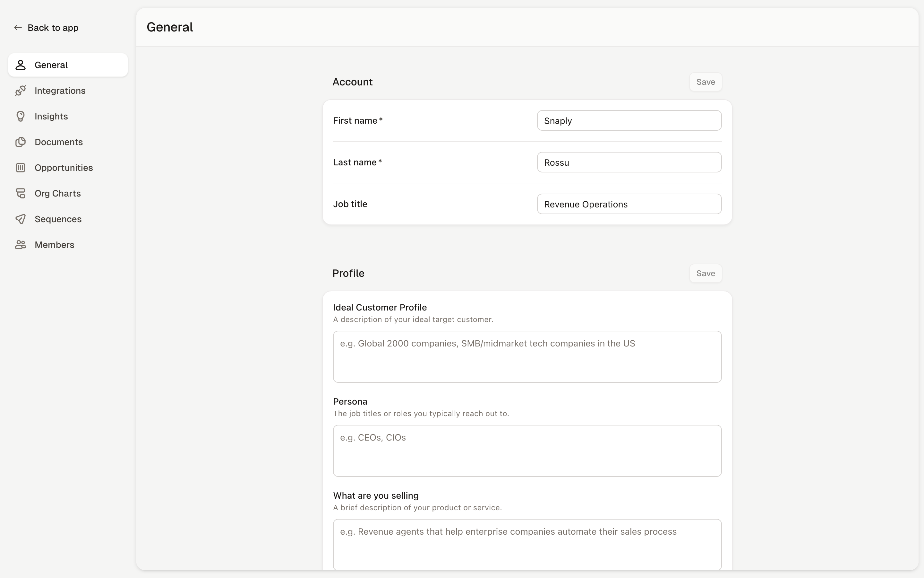Click the Members people icon
This screenshot has width=924, height=578.
(x=21, y=245)
